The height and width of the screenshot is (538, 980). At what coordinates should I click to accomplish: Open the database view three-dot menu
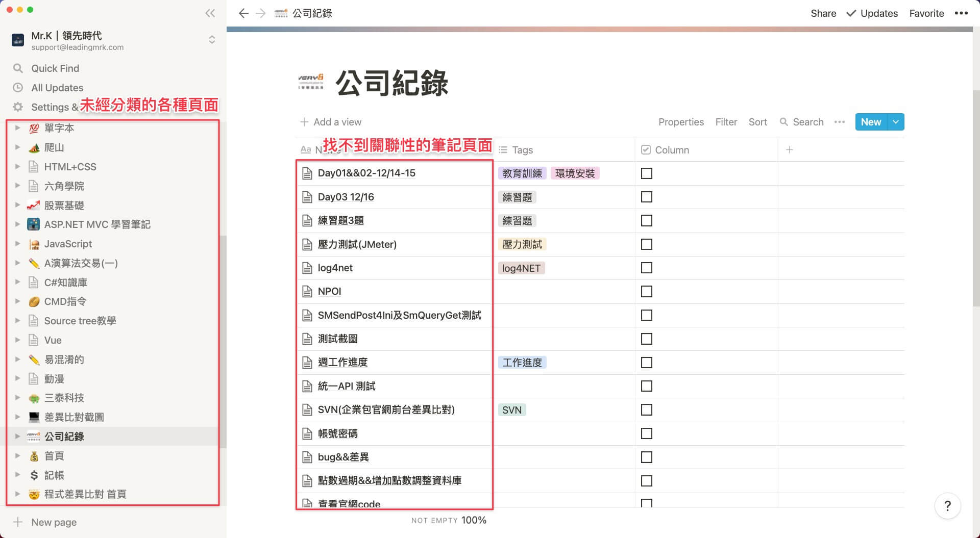[x=840, y=122]
